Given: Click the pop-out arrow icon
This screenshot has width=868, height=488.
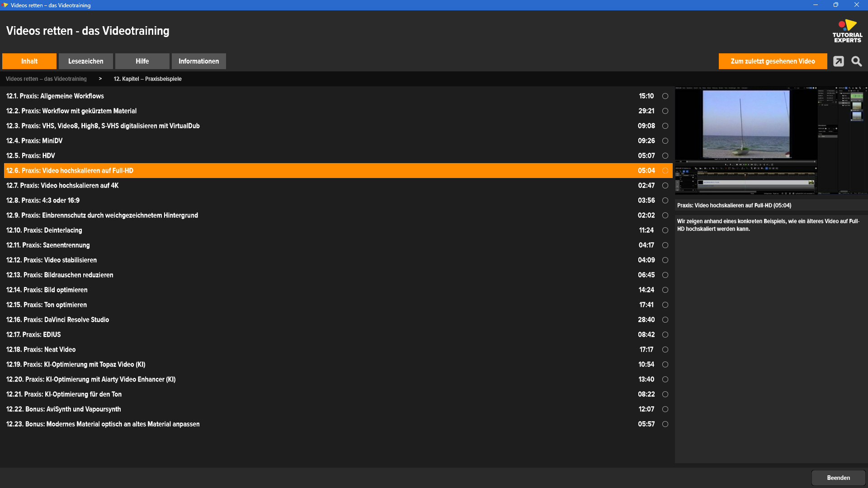Looking at the screenshot, I should [x=839, y=61].
